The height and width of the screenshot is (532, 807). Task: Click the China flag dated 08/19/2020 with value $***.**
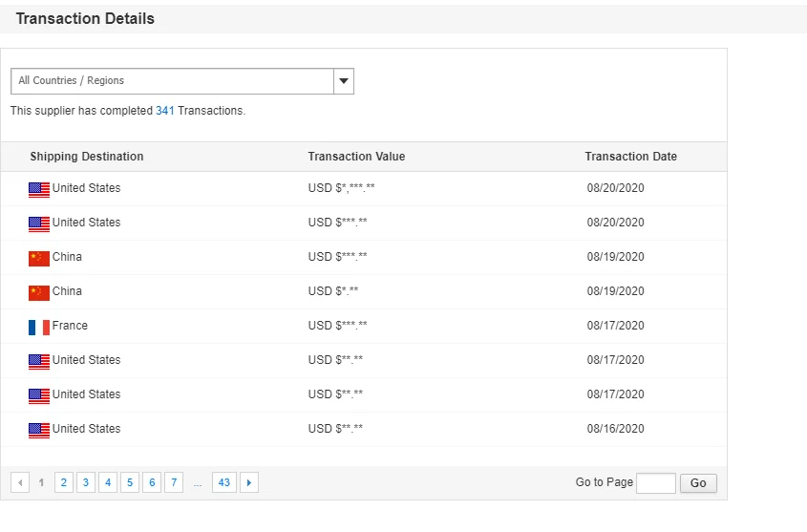coord(38,258)
